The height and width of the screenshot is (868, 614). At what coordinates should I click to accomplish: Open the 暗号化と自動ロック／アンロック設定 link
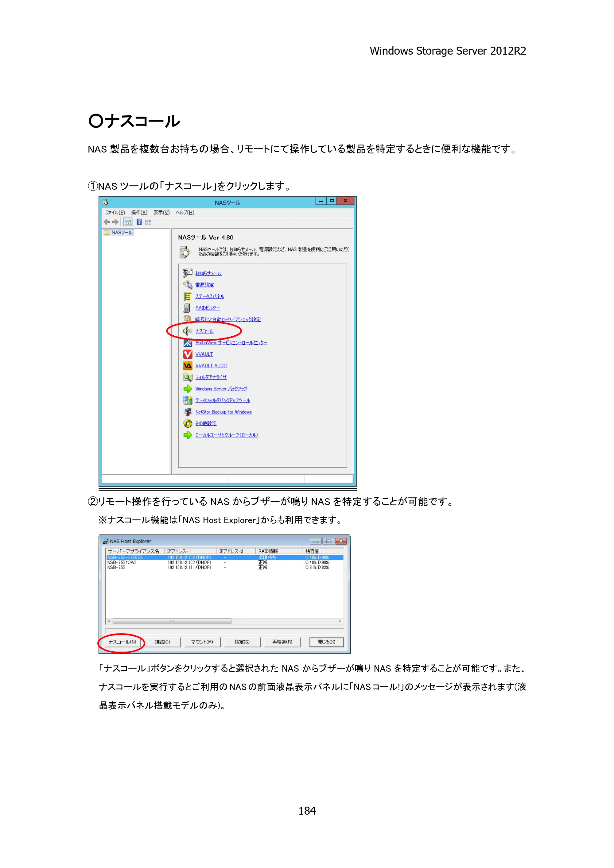tap(228, 319)
